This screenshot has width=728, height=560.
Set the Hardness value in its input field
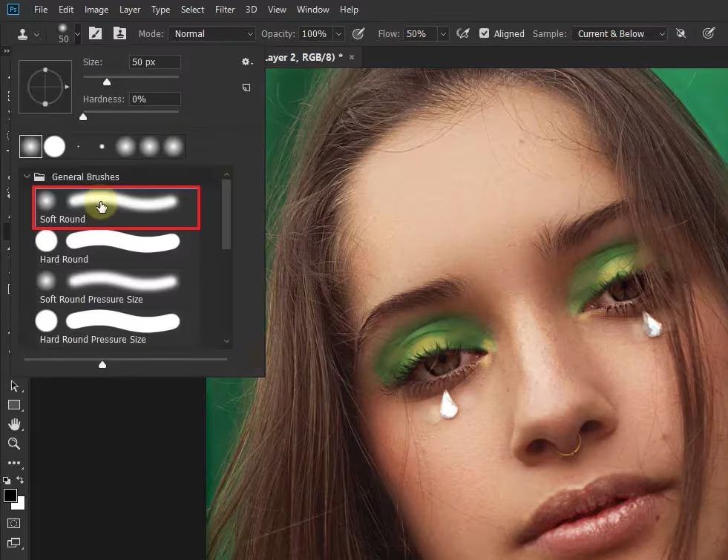pos(155,99)
